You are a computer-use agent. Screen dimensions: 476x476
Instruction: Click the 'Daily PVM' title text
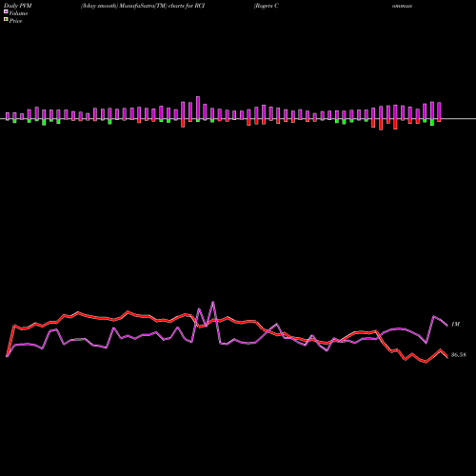18,6
